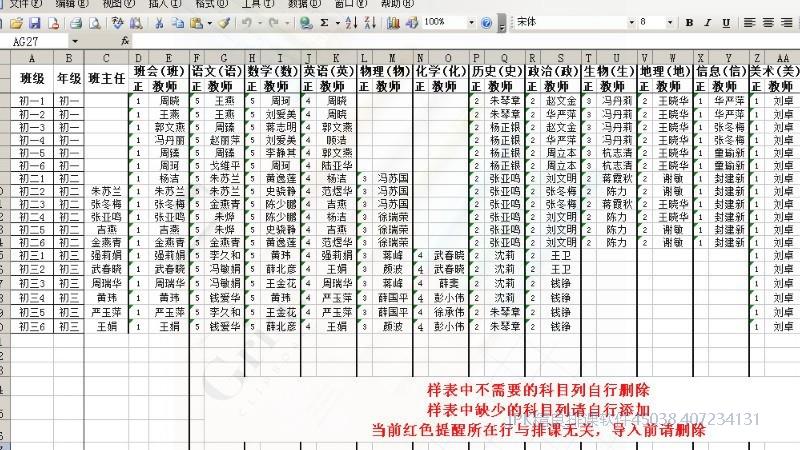Insert a hyperlink with the globe icon
Screen dimensions: 800x450
(x=306, y=23)
